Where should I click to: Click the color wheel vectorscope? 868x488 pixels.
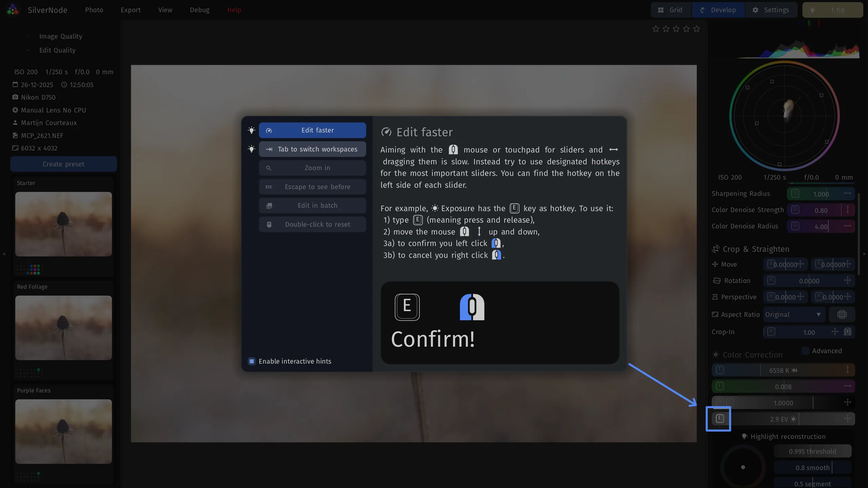(x=784, y=115)
